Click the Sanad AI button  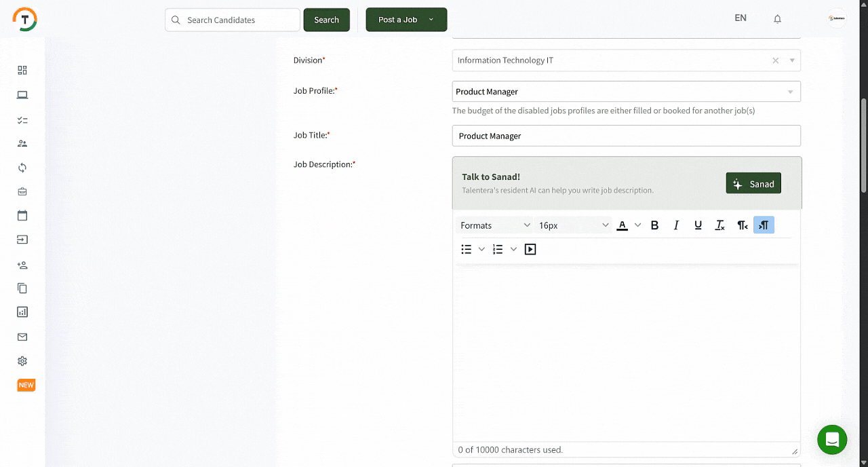753,183
